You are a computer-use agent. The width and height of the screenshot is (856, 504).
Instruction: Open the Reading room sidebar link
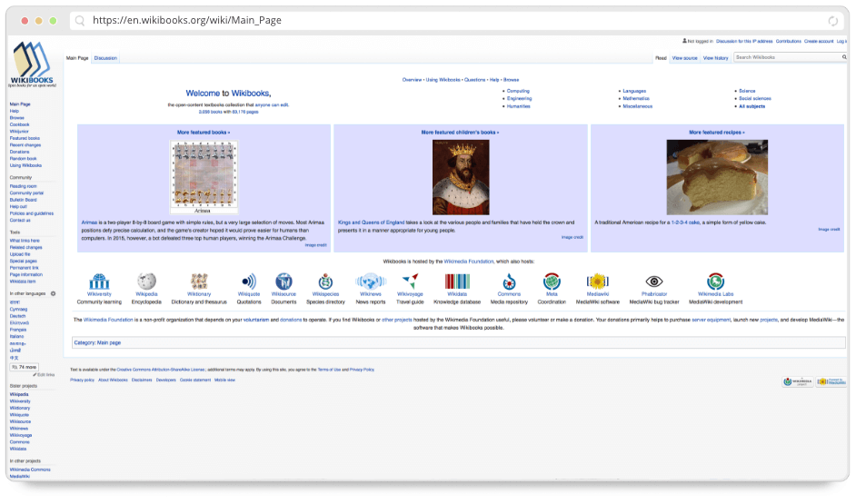[23, 186]
